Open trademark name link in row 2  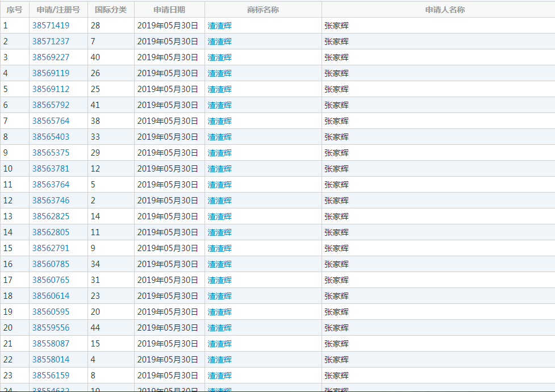[219, 41]
